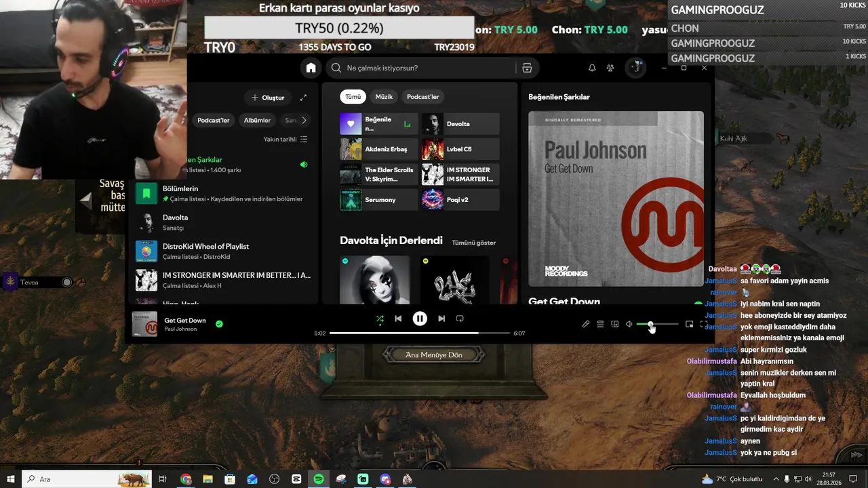
Task: Open Beğenilen liked songs tile
Action: coord(379,124)
